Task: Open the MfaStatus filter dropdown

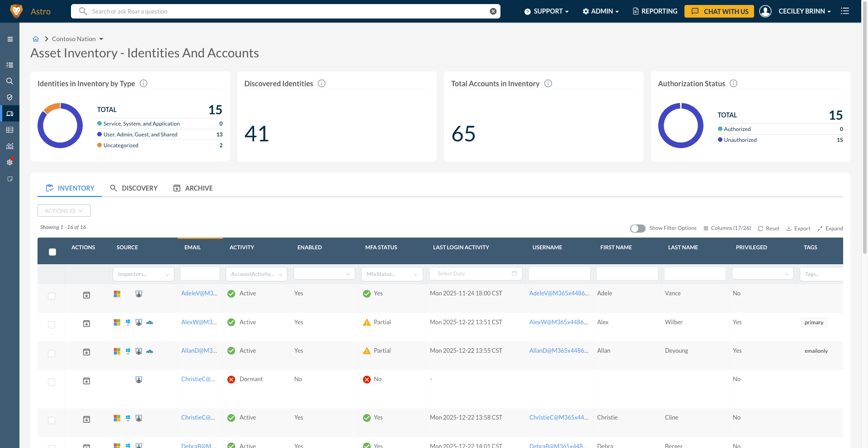Action: pos(392,274)
